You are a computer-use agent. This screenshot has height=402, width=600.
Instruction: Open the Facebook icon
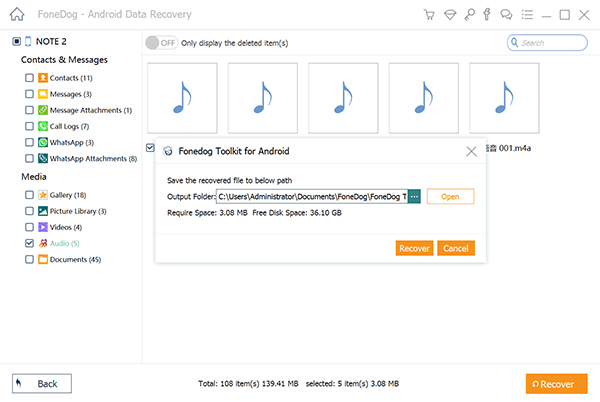tap(487, 14)
